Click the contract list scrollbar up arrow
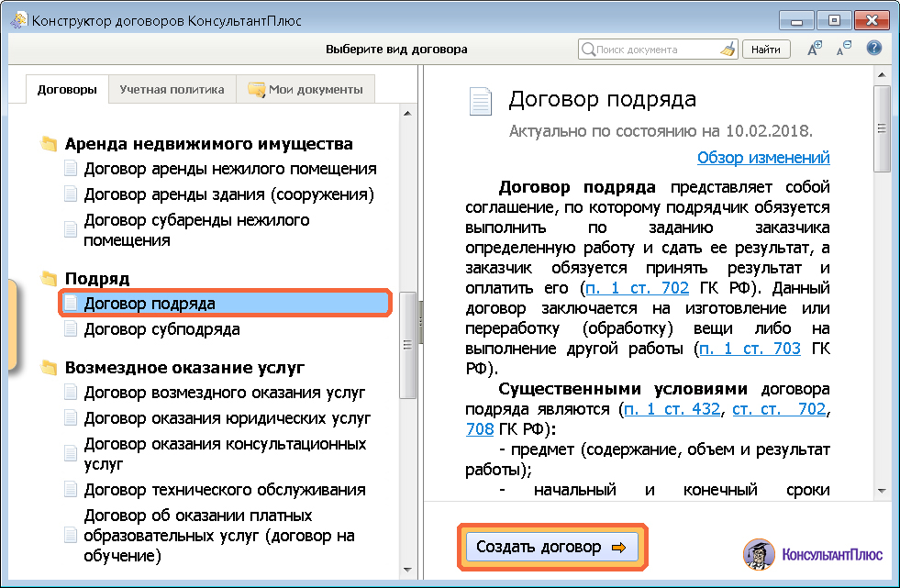The height and width of the screenshot is (588, 900). point(407,113)
